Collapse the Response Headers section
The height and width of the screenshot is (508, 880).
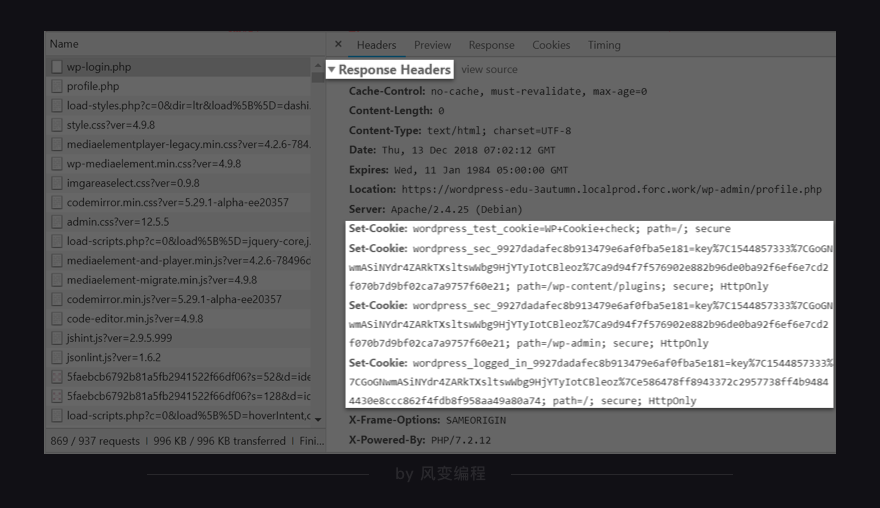332,70
